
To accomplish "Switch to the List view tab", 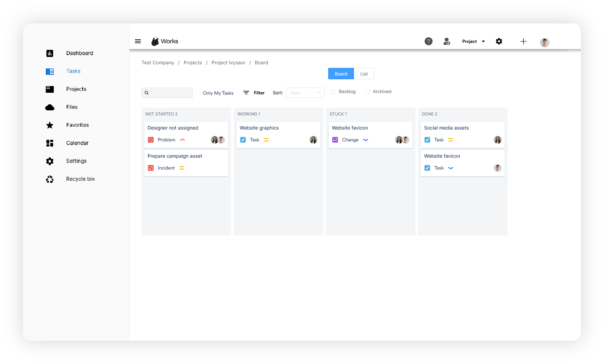I will coord(364,74).
